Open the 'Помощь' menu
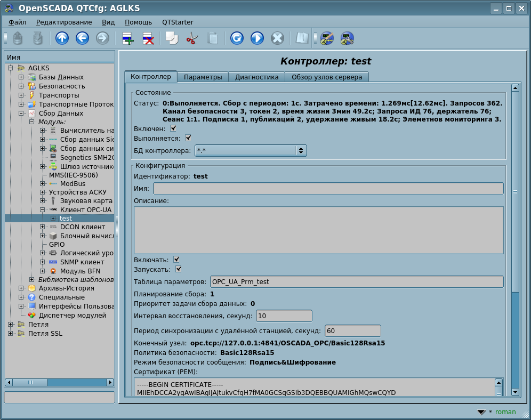 [x=138, y=22]
